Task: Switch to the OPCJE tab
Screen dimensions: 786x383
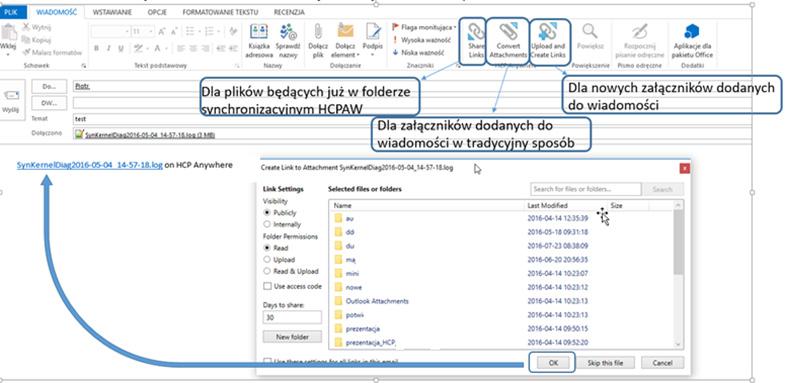Action: click(157, 12)
